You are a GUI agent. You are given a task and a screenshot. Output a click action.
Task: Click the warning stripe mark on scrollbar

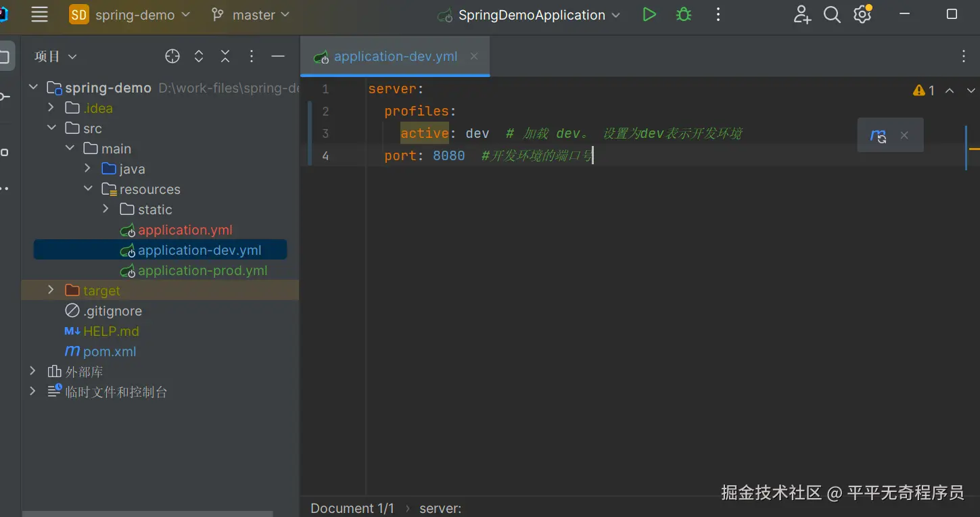coord(975,148)
